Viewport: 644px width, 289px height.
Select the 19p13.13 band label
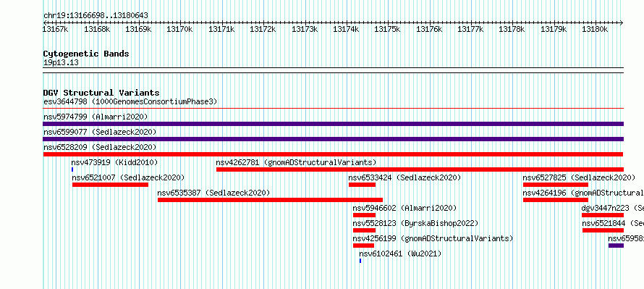(x=61, y=62)
